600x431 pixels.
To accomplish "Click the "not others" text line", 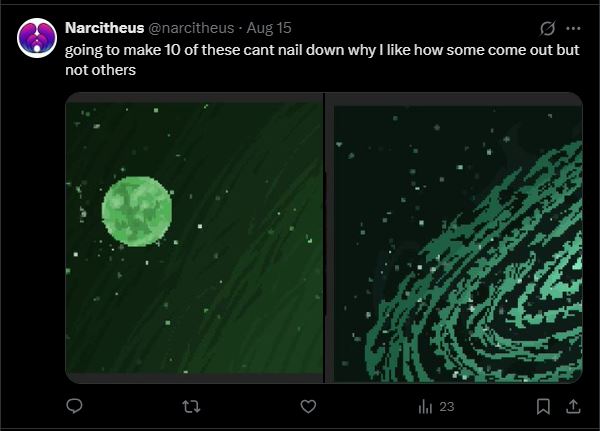I will [101, 70].
